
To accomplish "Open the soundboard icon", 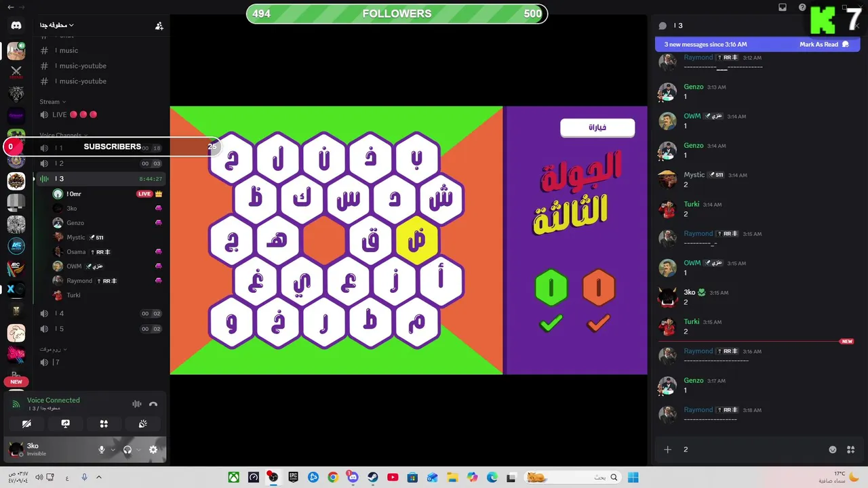I will coord(142,424).
